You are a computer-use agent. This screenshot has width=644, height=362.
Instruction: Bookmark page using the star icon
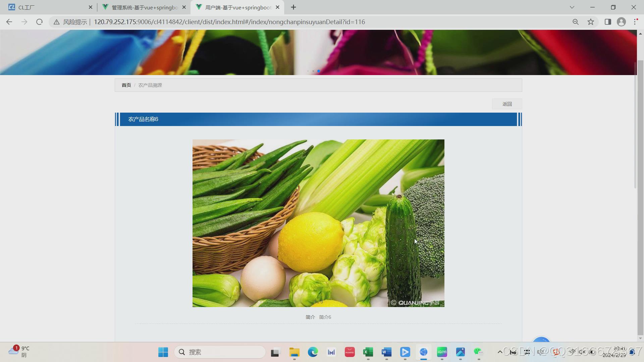click(591, 22)
